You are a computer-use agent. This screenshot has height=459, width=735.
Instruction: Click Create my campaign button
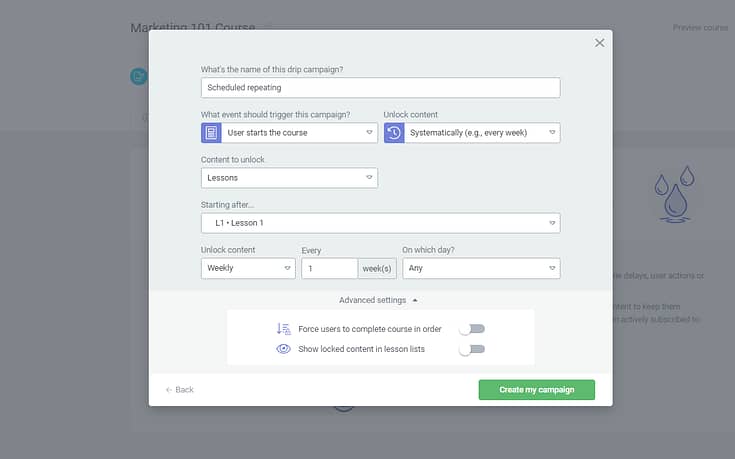point(537,390)
